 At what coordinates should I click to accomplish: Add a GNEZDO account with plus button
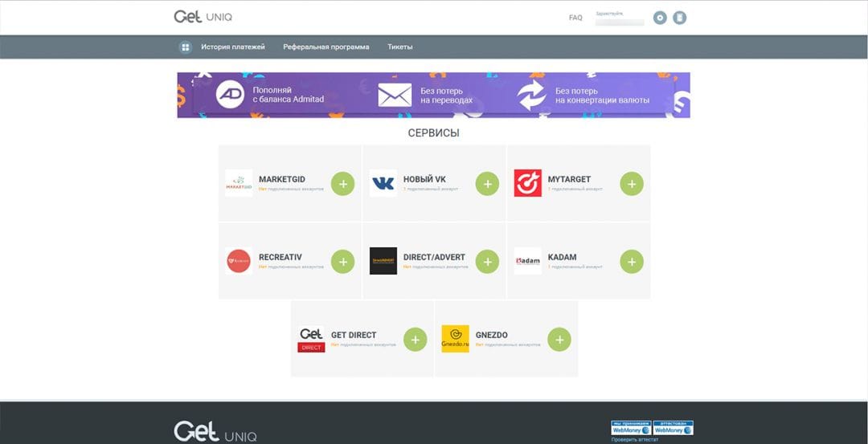coord(559,340)
